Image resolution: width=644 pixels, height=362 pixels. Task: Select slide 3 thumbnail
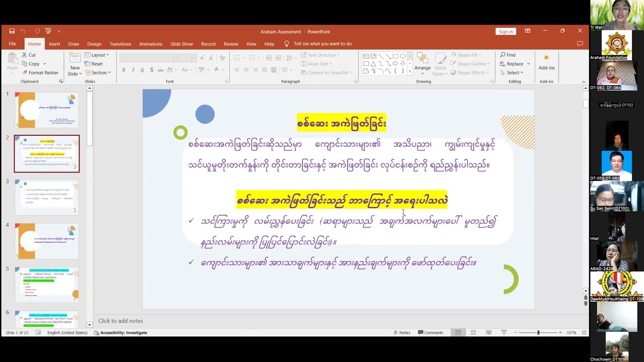tap(47, 197)
